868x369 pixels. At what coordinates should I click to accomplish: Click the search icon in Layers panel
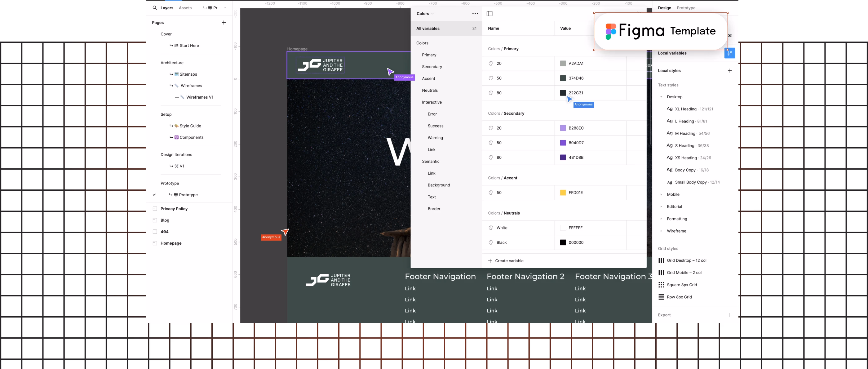click(155, 7)
